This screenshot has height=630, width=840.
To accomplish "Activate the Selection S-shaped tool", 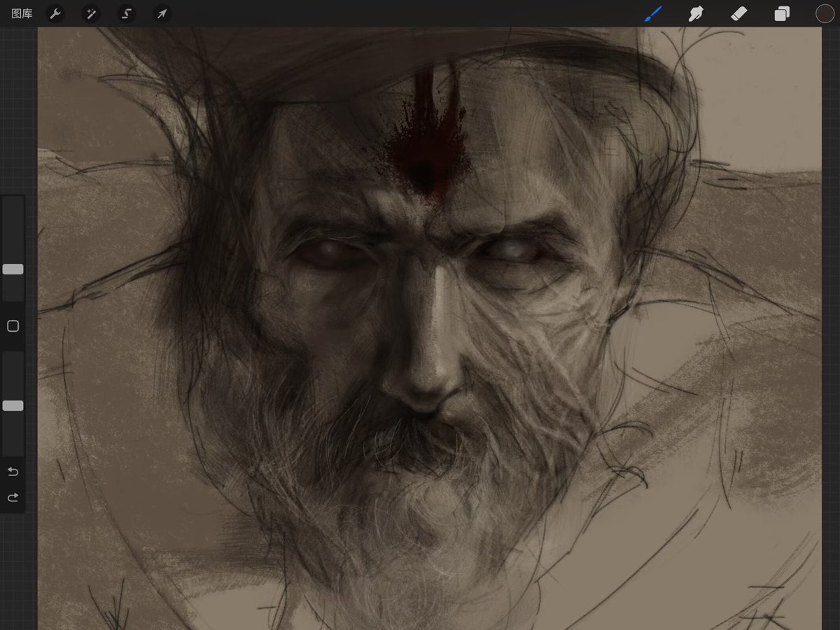I will pyautogui.click(x=127, y=13).
